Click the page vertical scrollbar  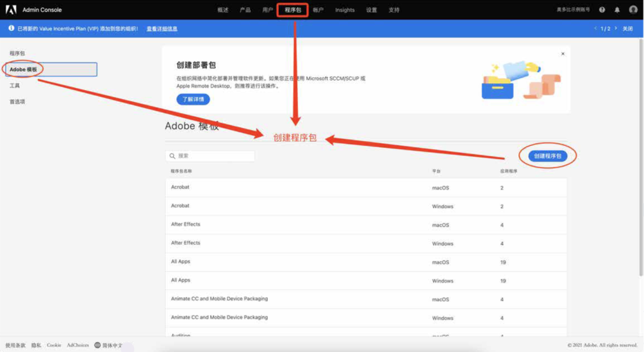(x=640, y=158)
